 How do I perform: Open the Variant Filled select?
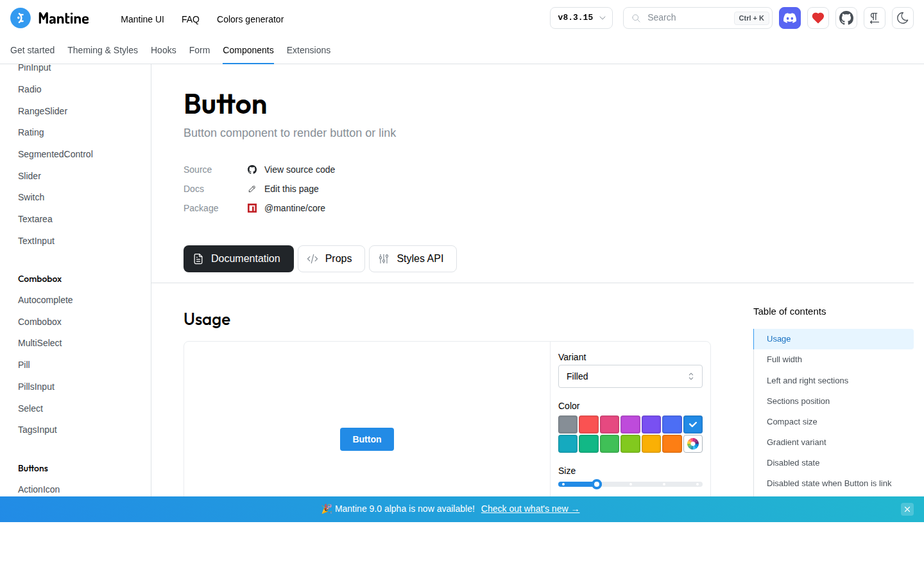630,376
